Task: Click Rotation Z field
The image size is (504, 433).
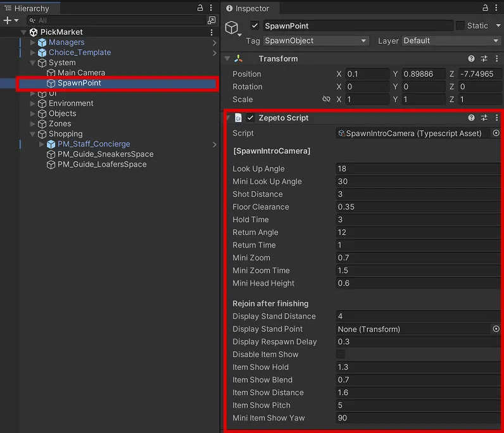Action: pyautogui.click(x=480, y=87)
